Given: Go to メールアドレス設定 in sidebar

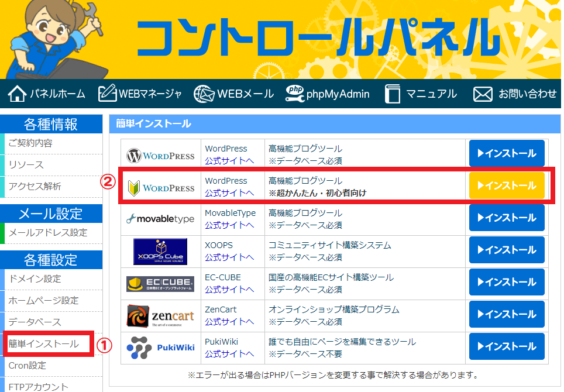Looking at the screenshot, I should coord(48,233).
